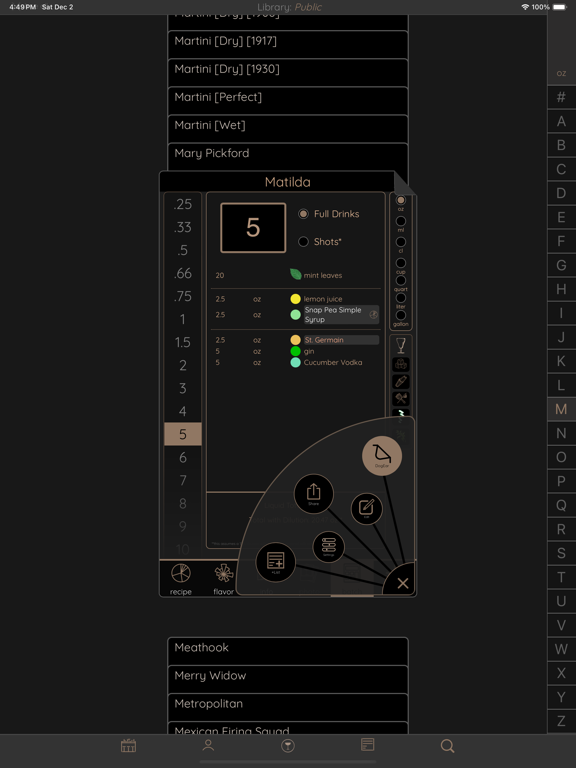Tap the oz unit label above index
This screenshot has width=576, height=768.
(561, 73)
